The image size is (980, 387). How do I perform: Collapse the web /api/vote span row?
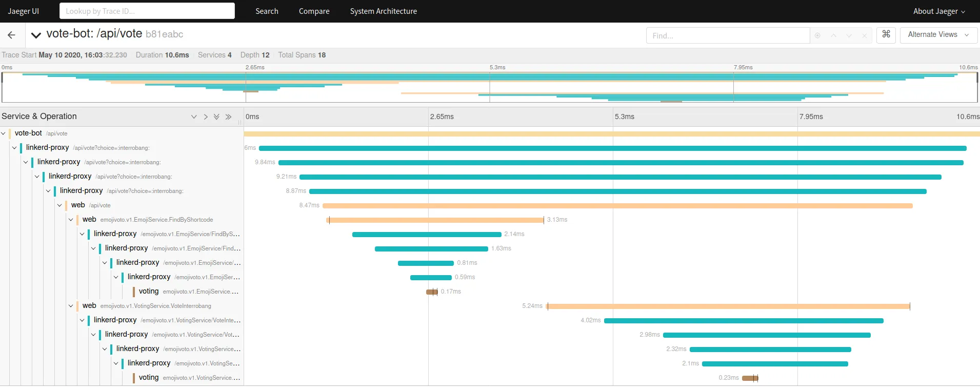click(59, 205)
